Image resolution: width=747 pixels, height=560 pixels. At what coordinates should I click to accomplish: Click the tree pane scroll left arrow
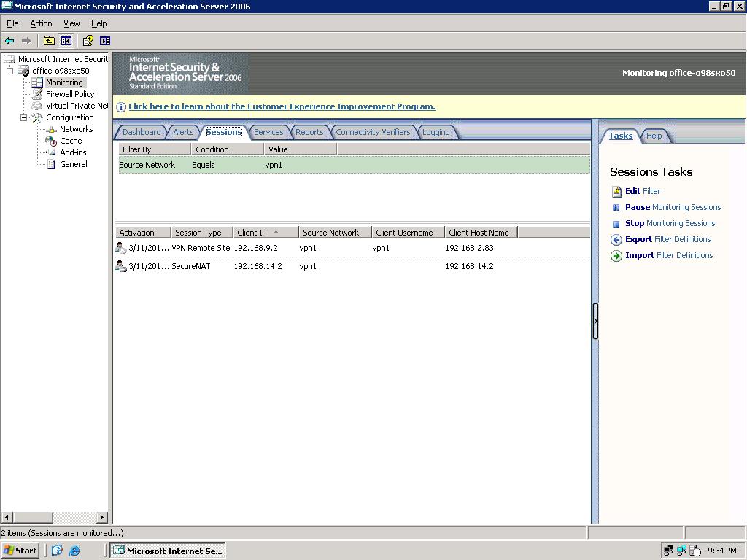(7, 517)
